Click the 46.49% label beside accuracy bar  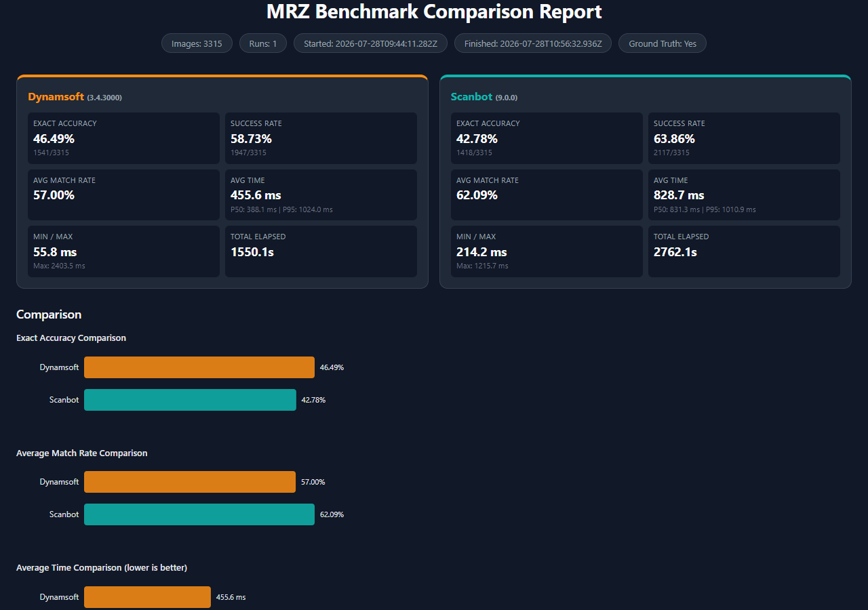point(332,367)
